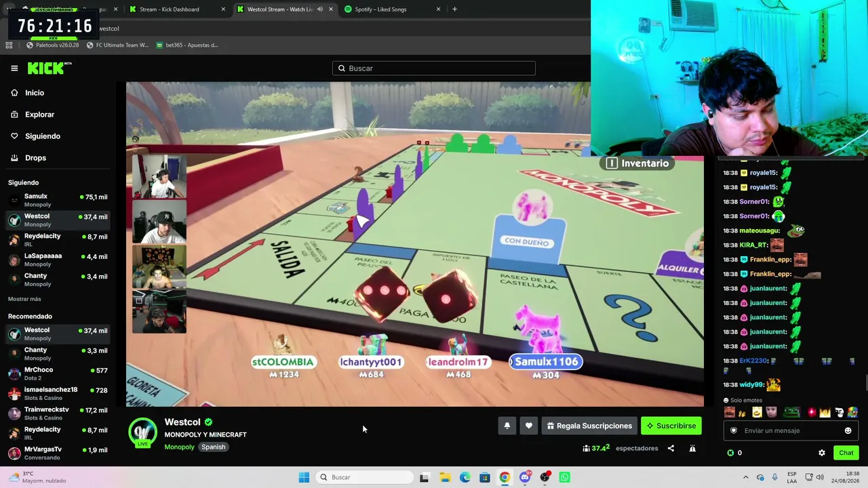868x488 pixels.
Task: Switch to Stream - Kick Dashboard tab
Action: (x=176, y=9)
